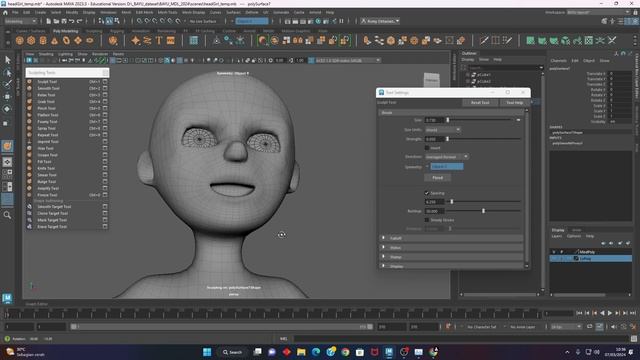Open the Freeze Tool option box
640x360 pixels.
tap(105, 195)
